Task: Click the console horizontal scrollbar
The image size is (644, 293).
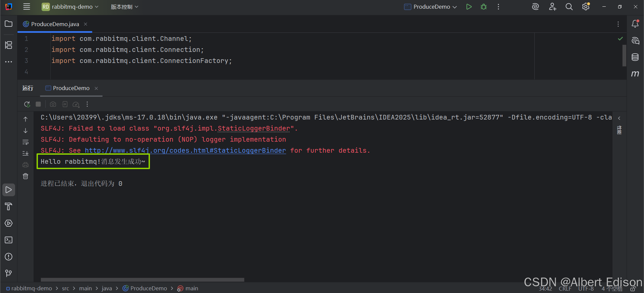Action: tap(143, 280)
